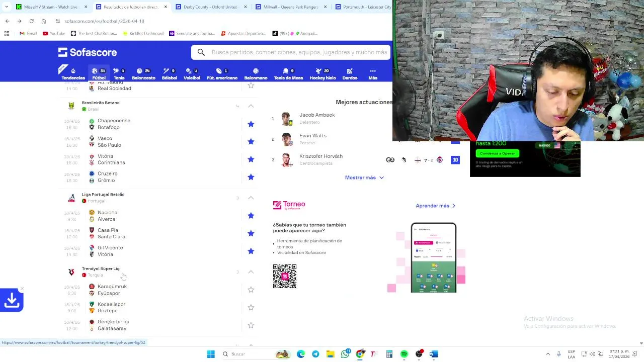Image resolution: width=644 pixels, height=362 pixels.
Task: Favorite the Kocaelispor vs Göztepe match
Action: coord(251,307)
